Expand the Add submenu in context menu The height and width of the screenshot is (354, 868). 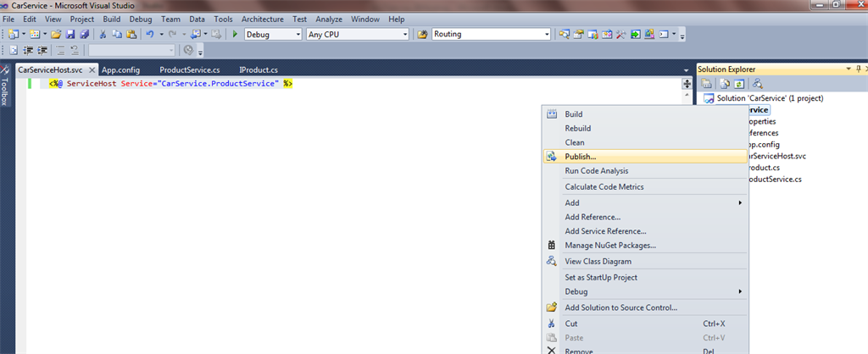645,202
